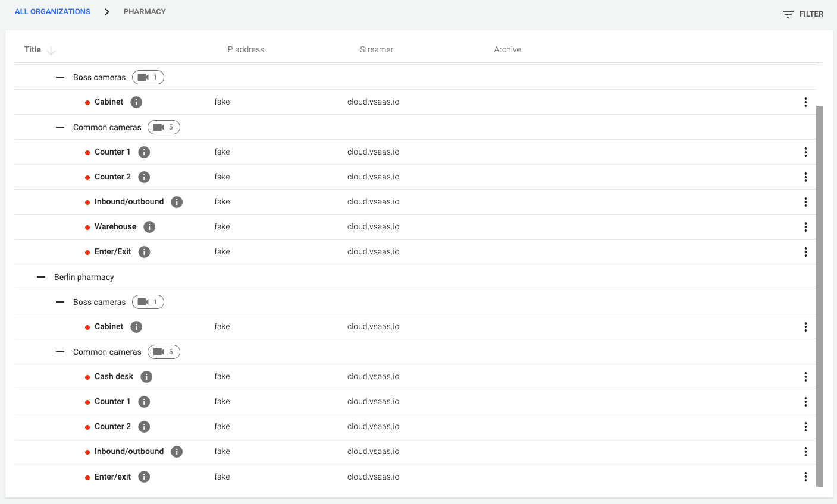
Task: Collapse the Berlin pharmacy group
Action: coord(41,277)
